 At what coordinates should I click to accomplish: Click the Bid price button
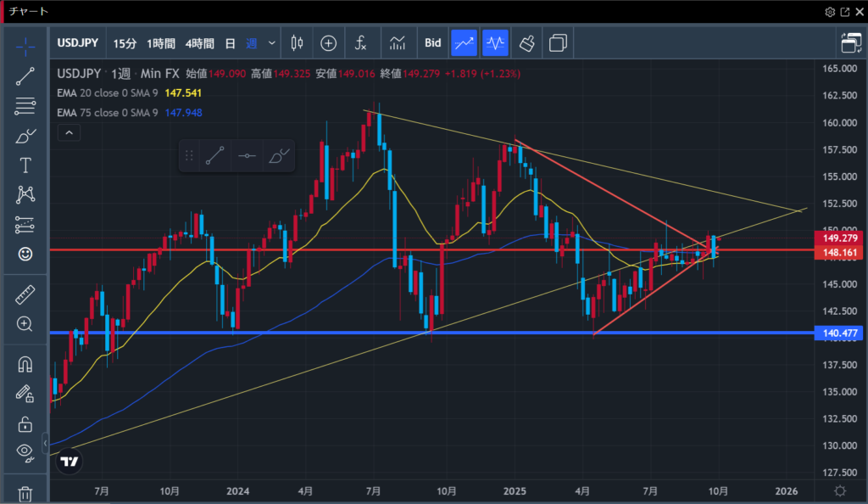pyautogui.click(x=432, y=42)
